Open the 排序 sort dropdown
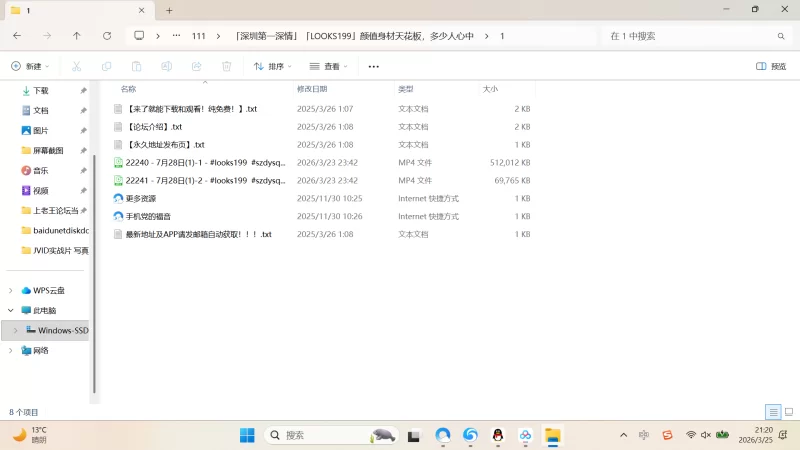The width and height of the screenshot is (800, 450). pos(272,66)
